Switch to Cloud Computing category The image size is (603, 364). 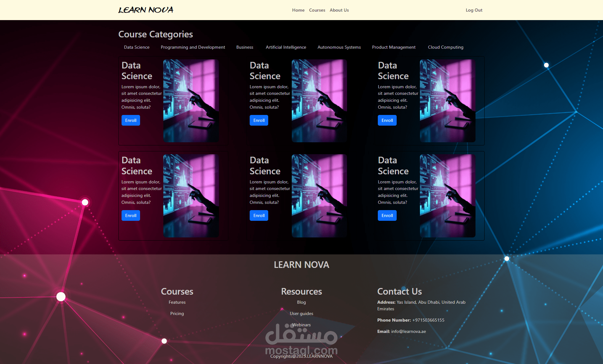445,47
